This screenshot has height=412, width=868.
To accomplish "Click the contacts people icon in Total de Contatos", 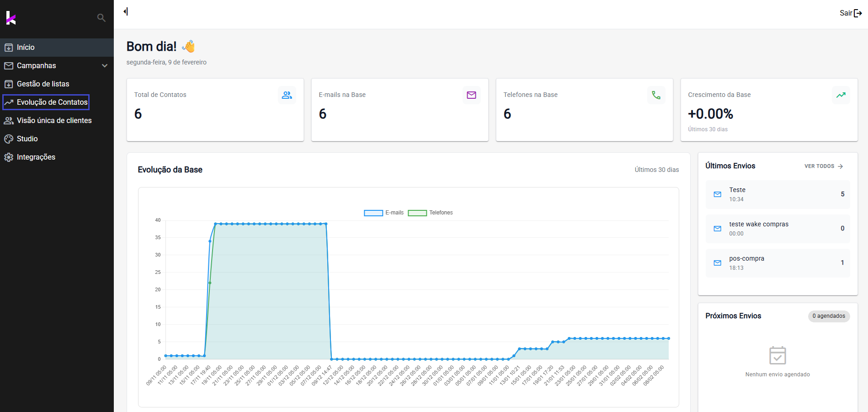I will 287,95.
